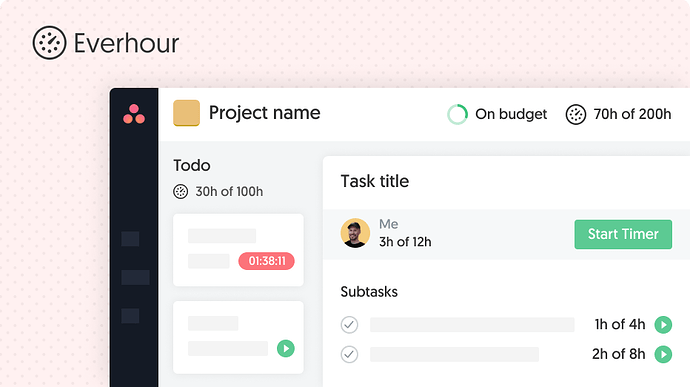
Task: Start timer for the 2h of 8h subtask
Action: click(x=663, y=354)
